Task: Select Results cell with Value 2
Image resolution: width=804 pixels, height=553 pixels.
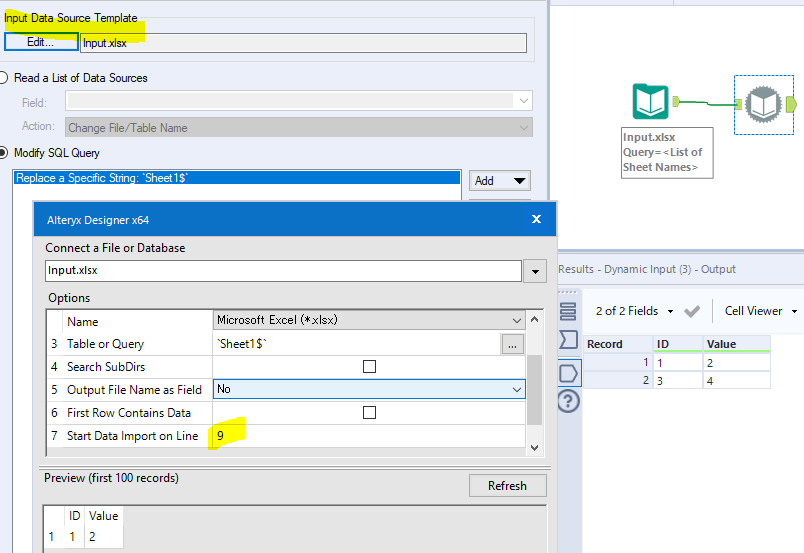Action: 737,363
